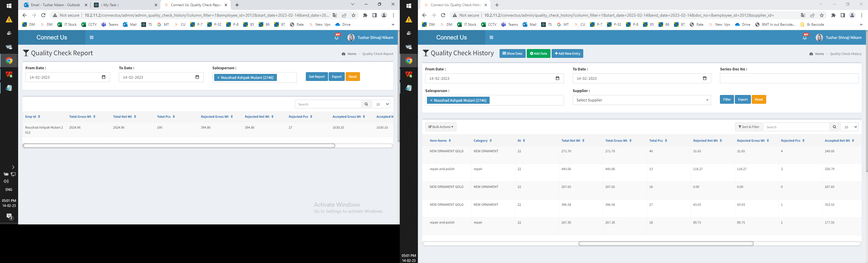The width and height of the screenshot is (868, 263).
Task: Click hamburger menu icon in left Connect Us window
Action: coord(92,38)
